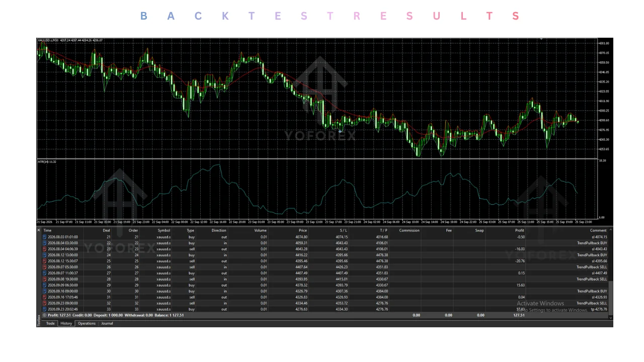Screen dimensions: 644x362
Task: Click the deal icon for 2026.09.16 17:05:46
Action: (x=45, y=297)
